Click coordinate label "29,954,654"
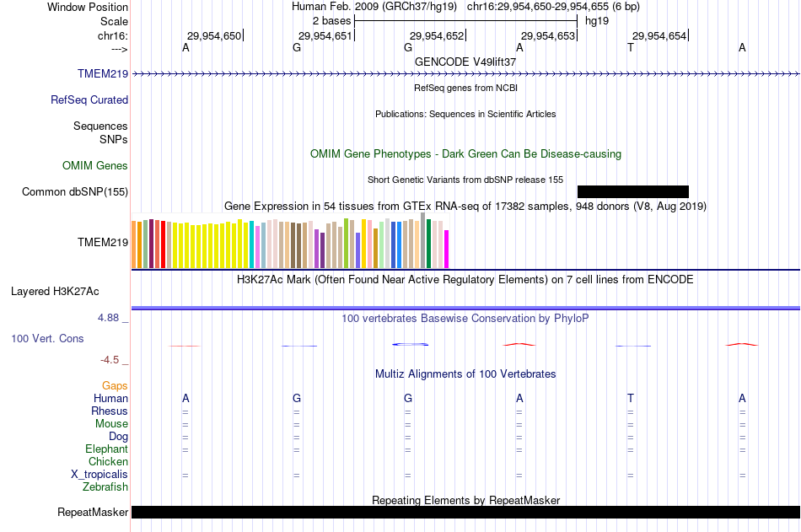Viewport: 801px width, 532px height. pos(659,35)
